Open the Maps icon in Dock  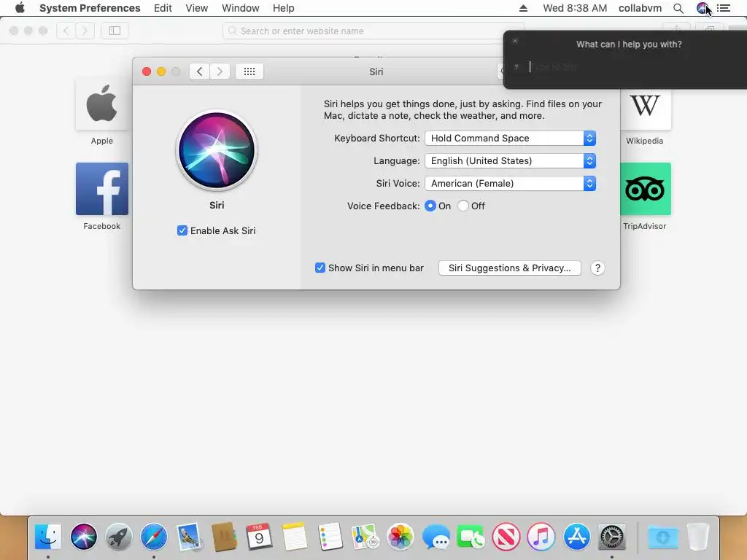point(365,537)
